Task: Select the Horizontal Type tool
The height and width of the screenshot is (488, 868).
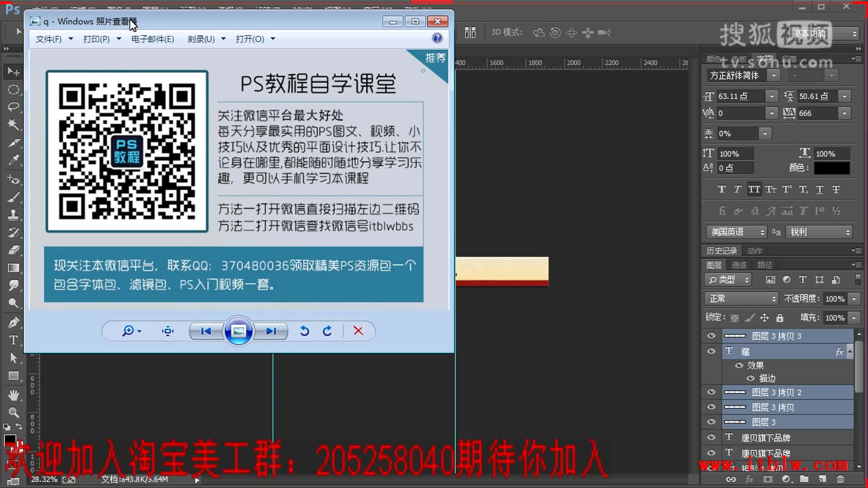Action: (14, 340)
